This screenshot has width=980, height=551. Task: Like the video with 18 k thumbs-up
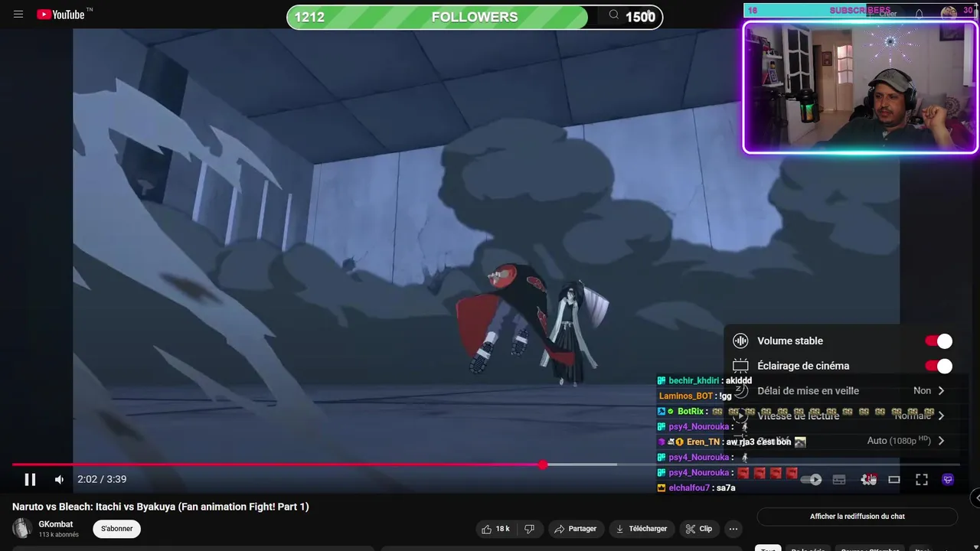coord(495,529)
